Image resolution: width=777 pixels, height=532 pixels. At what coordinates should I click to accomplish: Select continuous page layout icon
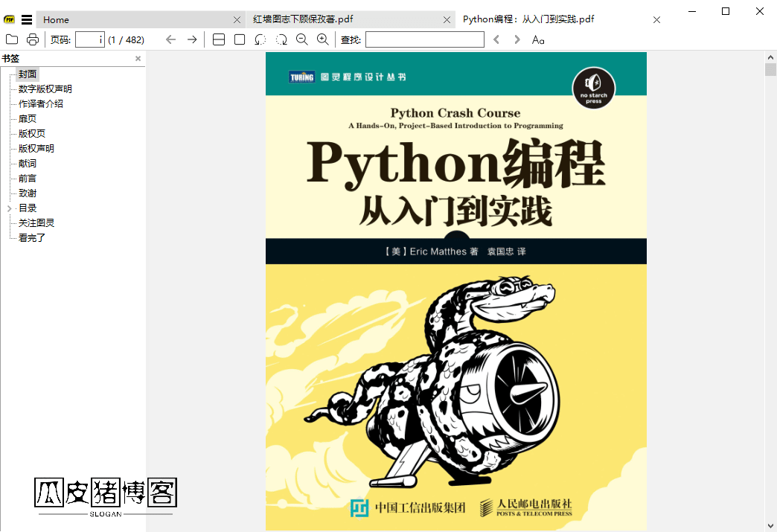[x=219, y=39]
